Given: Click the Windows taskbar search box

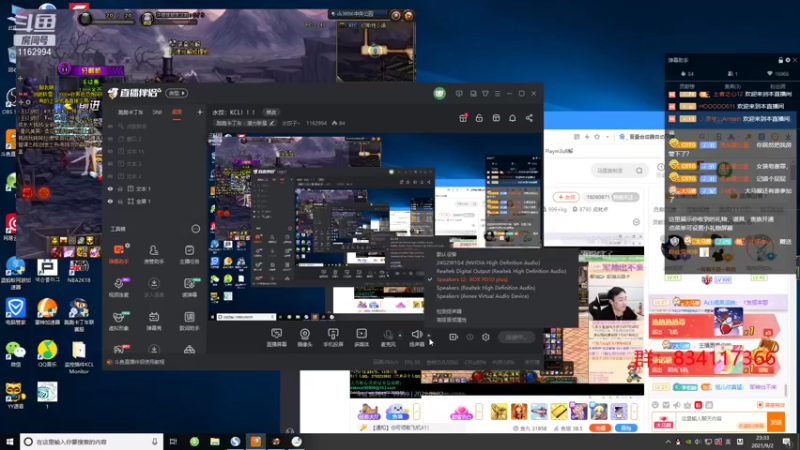Looking at the screenshot, I should [x=92, y=441].
